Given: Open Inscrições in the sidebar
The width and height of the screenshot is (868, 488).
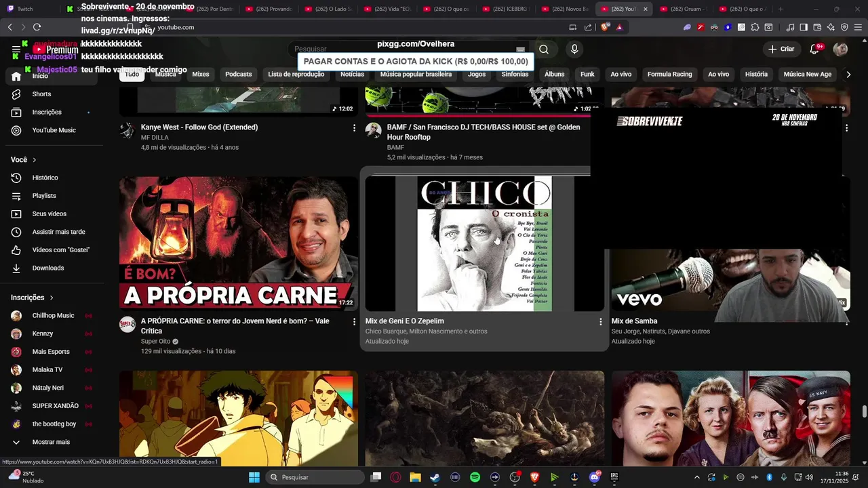Looking at the screenshot, I should pos(53,113).
